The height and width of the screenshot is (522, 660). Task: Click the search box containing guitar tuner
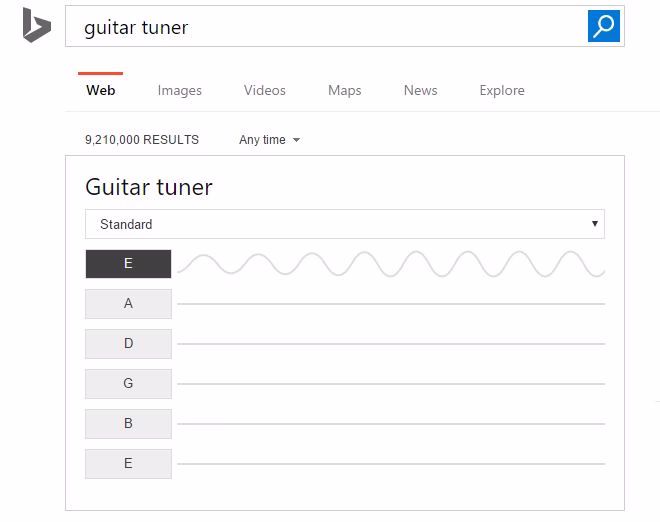click(326, 26)
